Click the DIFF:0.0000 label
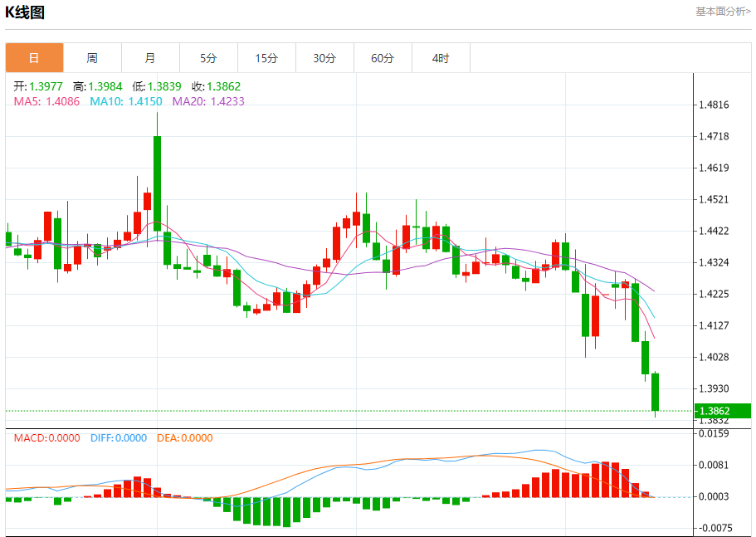The height and width of the screenshot is (537, 756). [119, 437]
